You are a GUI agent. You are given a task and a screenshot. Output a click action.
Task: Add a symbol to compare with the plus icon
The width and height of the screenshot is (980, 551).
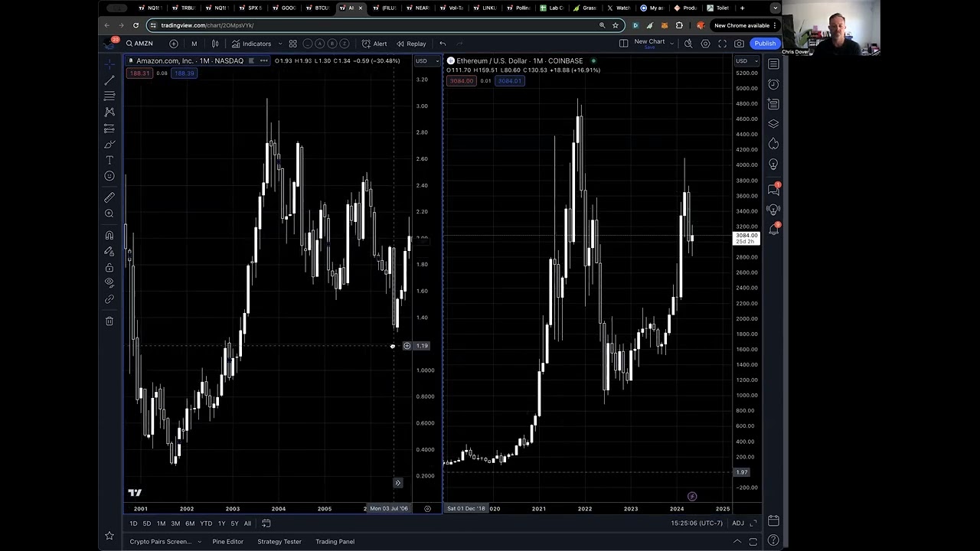pos(174,44)
